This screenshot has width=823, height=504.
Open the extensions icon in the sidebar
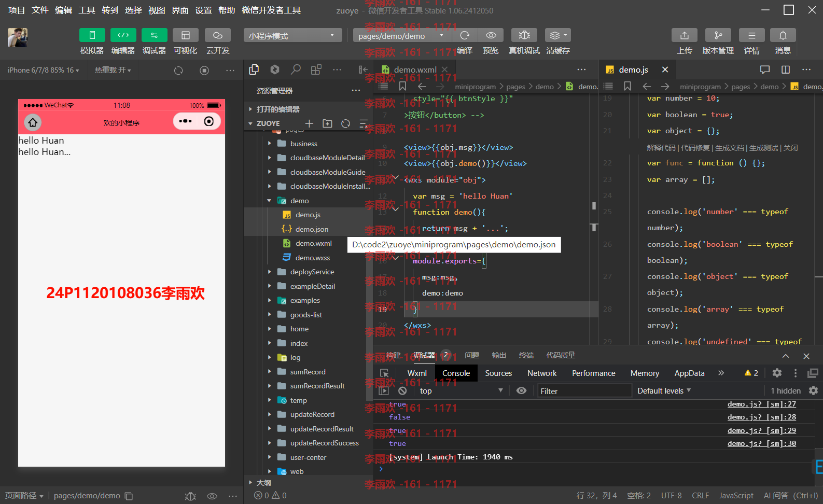(316, 69)
